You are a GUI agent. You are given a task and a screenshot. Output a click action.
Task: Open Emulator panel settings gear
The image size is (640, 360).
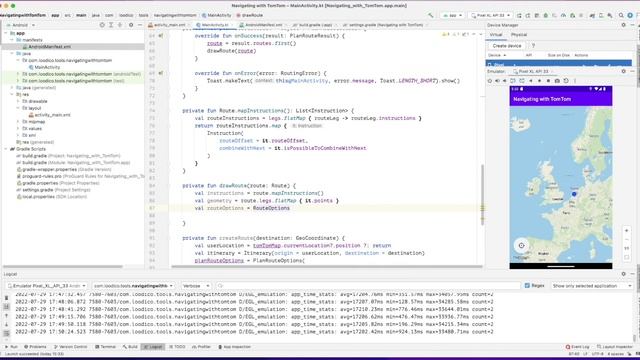[x=623, y=71]
